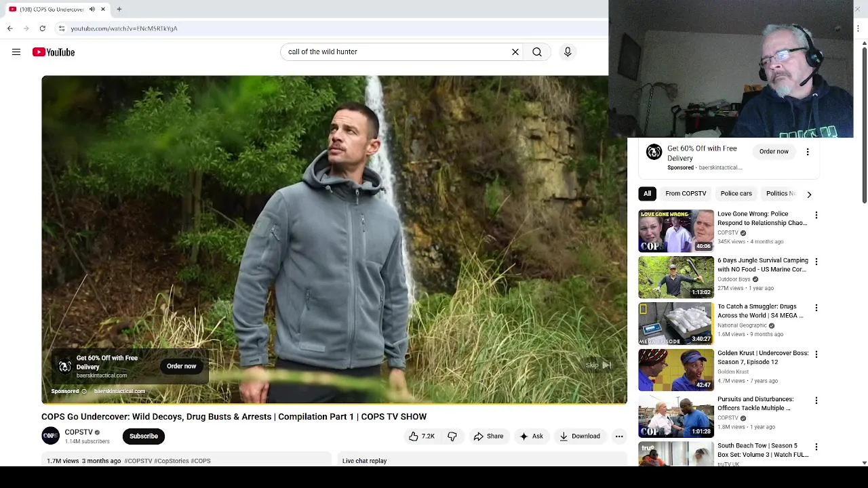This screenshot has width=868, height=488.
Task: Open baerskintactical.com link in ad footer
Action: click(x=119, y=391)
